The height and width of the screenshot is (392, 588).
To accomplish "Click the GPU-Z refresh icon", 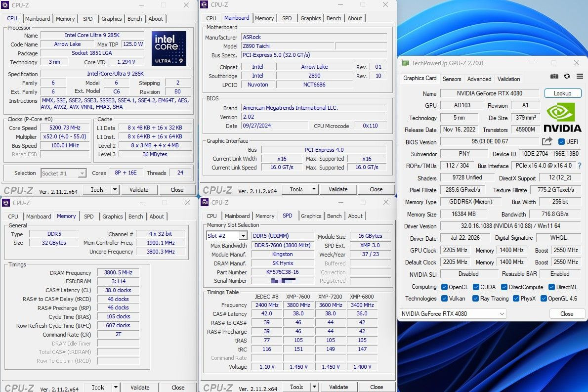I will tap(567, 76).
